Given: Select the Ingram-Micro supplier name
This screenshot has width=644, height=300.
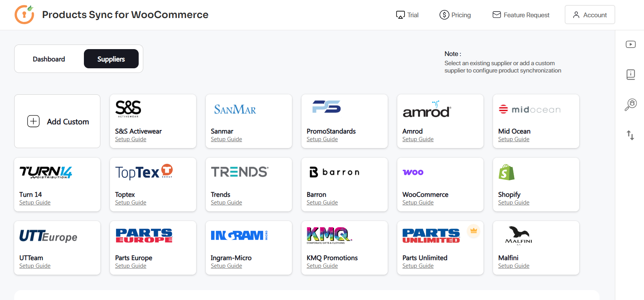Looking at the screenshot, I should click(x=231, y=258).
